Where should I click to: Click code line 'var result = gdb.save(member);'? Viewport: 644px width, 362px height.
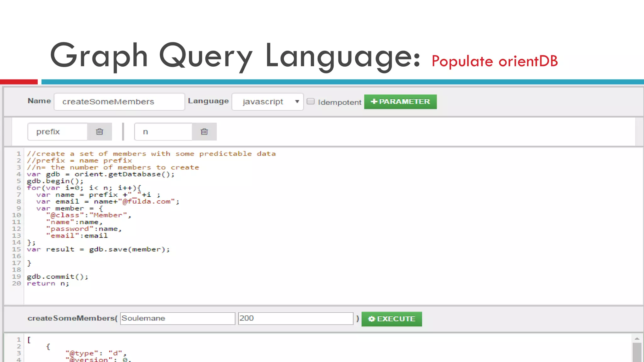(98, 250)
